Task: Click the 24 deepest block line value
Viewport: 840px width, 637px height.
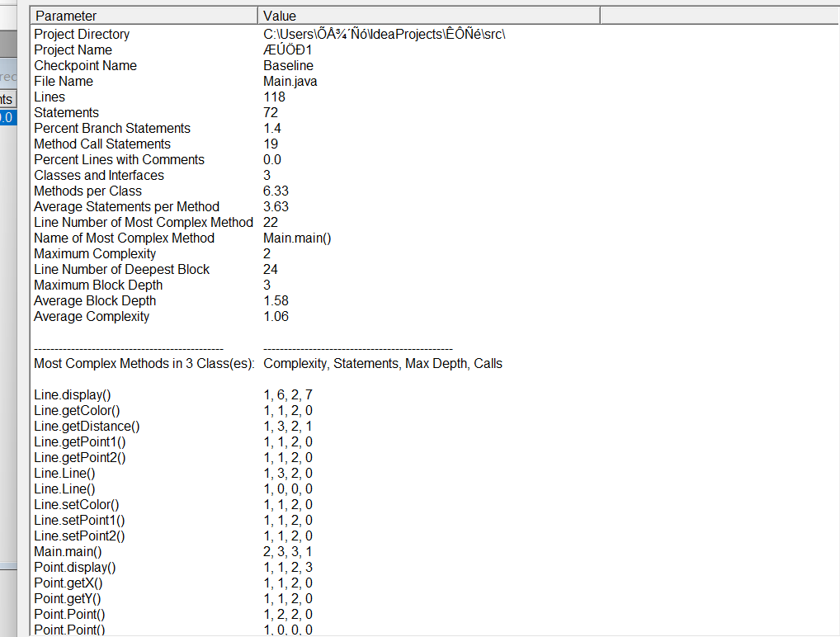Action: tap(271, 269)
